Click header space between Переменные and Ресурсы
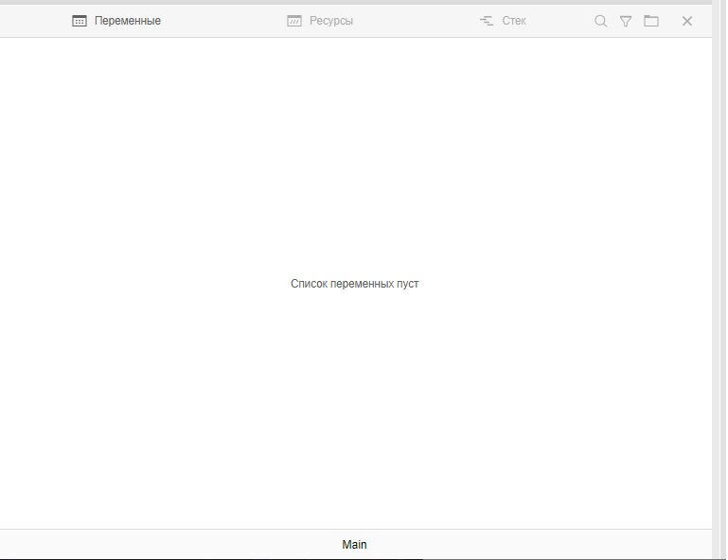Viewport: 728px width, 560px height. click(222, 21)
